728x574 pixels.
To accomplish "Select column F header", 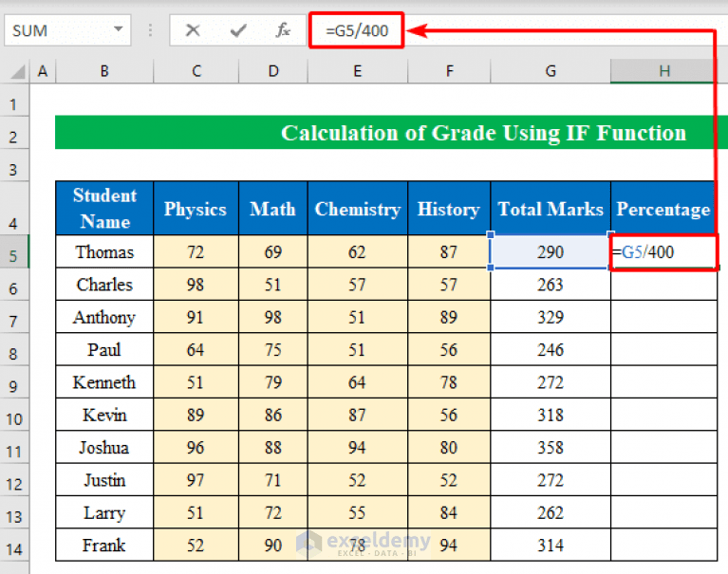I will [x=449, y=71].
